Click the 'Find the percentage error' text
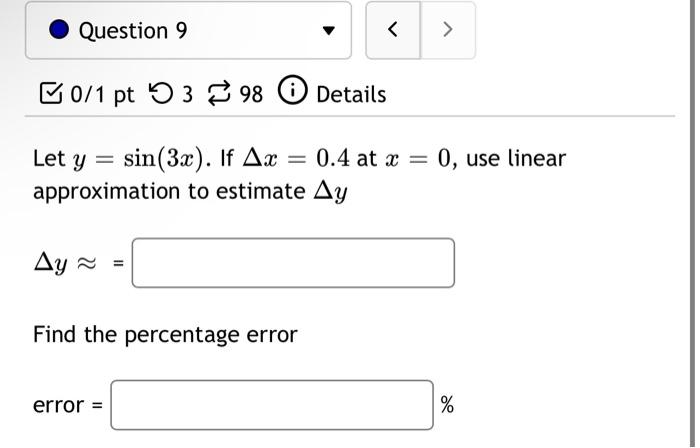 click(x=165, y=335)
